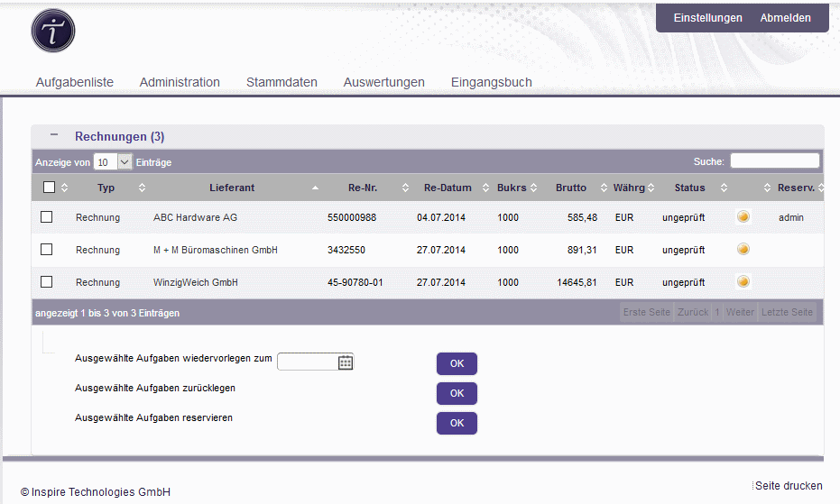Viewport: 840px width, 504px height.
Task: Click invoice number 3432550
Action: (346, 250)
